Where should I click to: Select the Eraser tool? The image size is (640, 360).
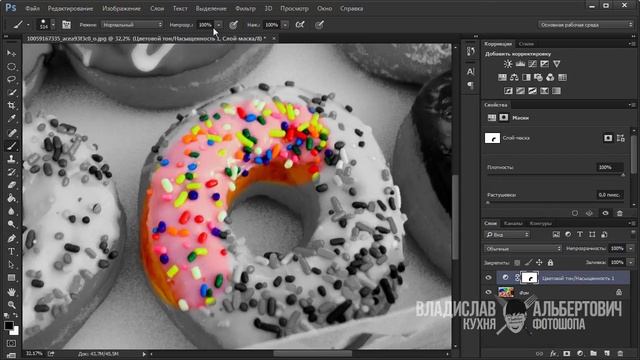tap(11, 185)
